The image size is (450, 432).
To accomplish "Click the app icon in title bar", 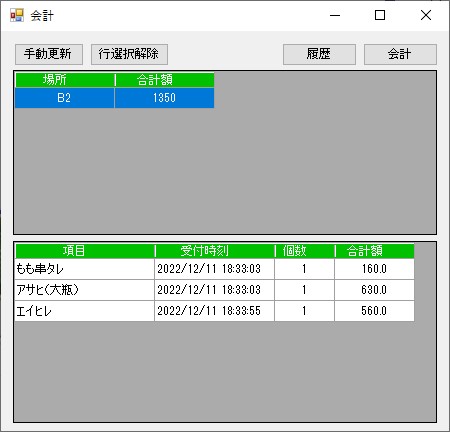I will coord(17,15).
